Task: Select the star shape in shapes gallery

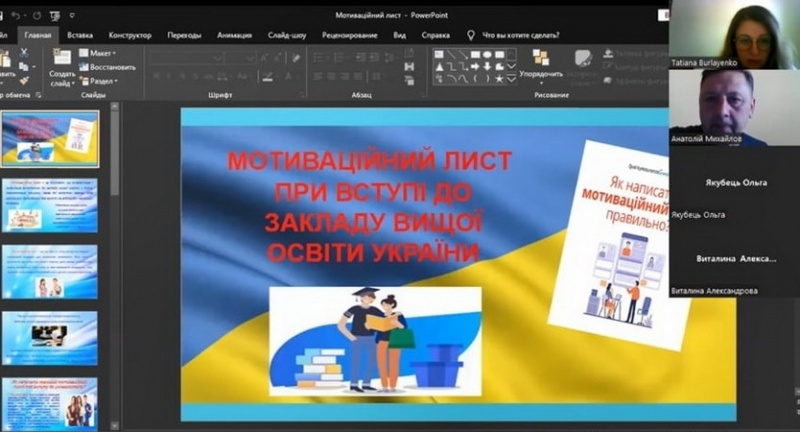Action: click(500, 77)
